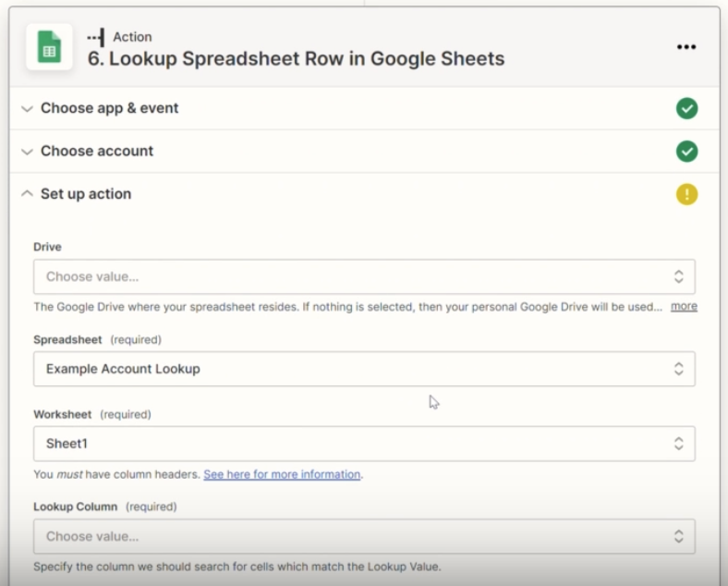Click the action step branch icon
This screenshot has height=586, width=728.
point(96,37)
